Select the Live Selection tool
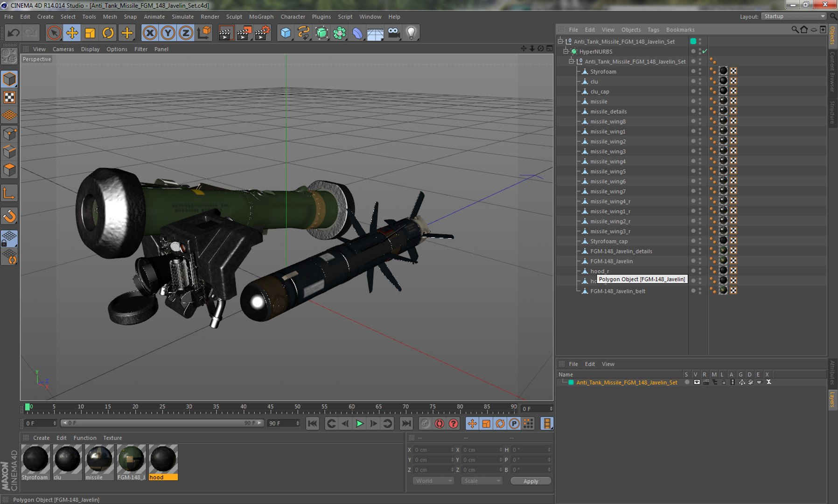 tap(54, 33)
